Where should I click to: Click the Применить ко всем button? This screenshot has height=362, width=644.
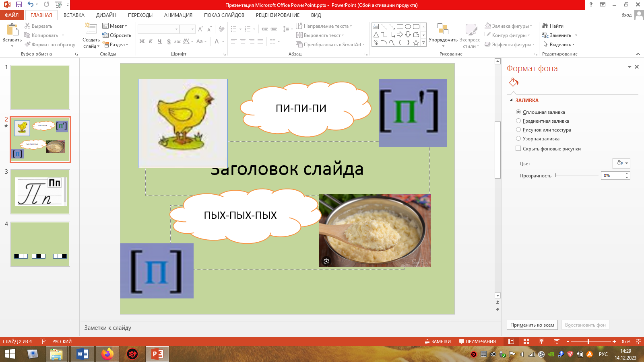click(532, 325)
